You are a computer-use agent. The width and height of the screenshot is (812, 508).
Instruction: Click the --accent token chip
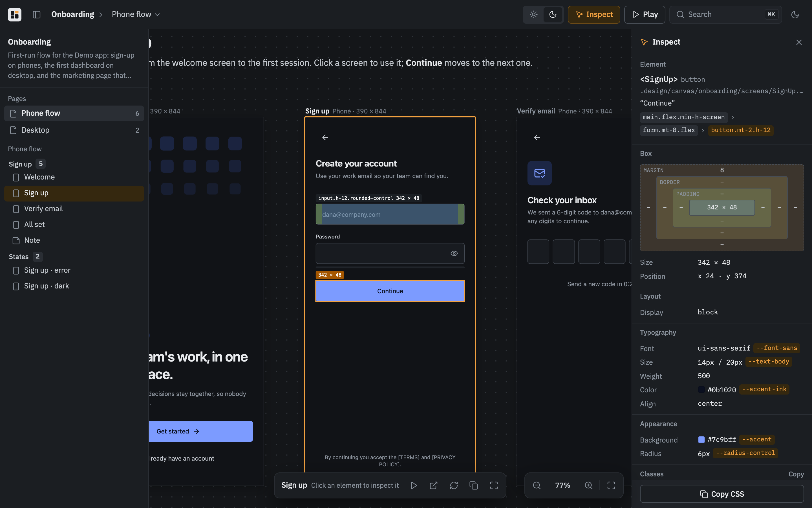757,439
